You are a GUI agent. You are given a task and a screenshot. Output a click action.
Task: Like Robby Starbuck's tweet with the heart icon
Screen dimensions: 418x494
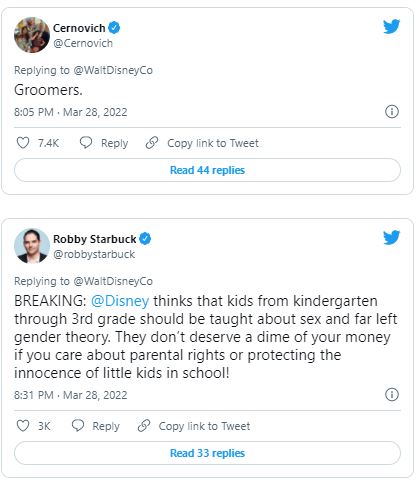pyautogui.click(x=23, y=426)
